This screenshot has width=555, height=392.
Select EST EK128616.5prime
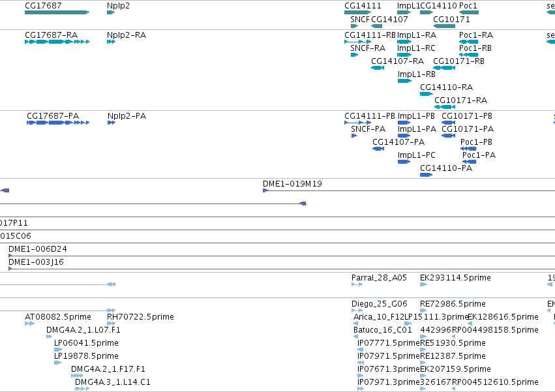pyautogui.click(x=470, y=324)
